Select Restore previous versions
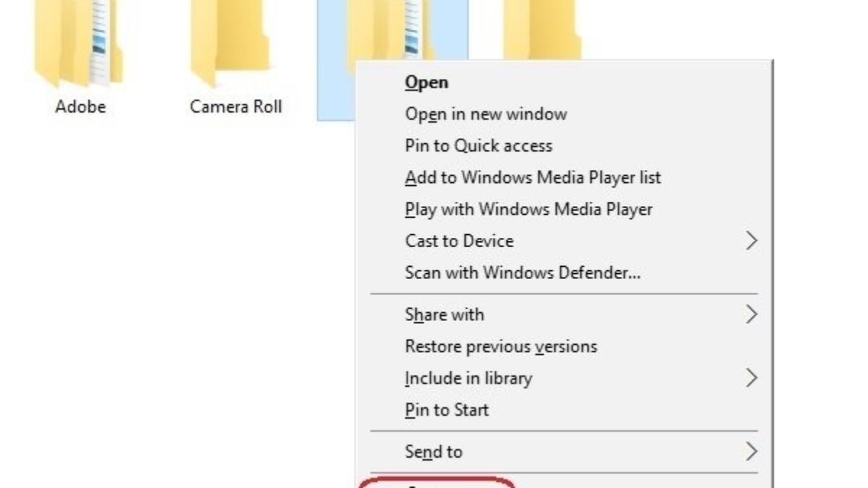Viewport: 868px width, 488px height. tap(501, 347)
